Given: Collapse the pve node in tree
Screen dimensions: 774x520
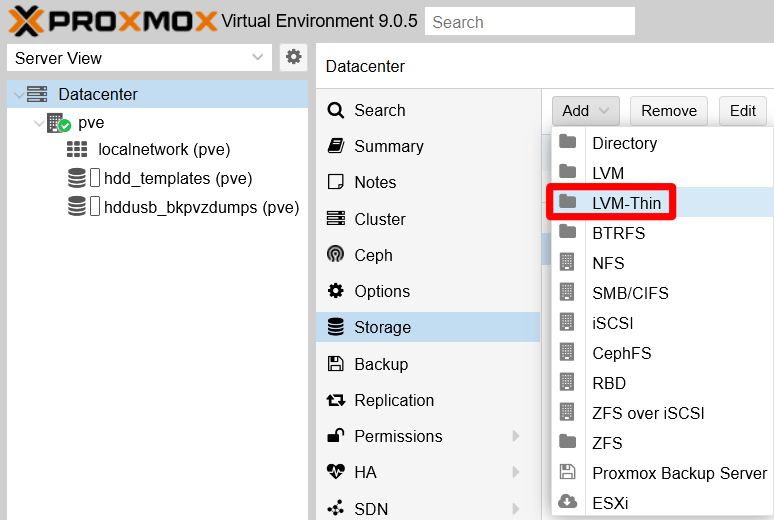Looking at the screenshot, I should [x=39, y=123].
